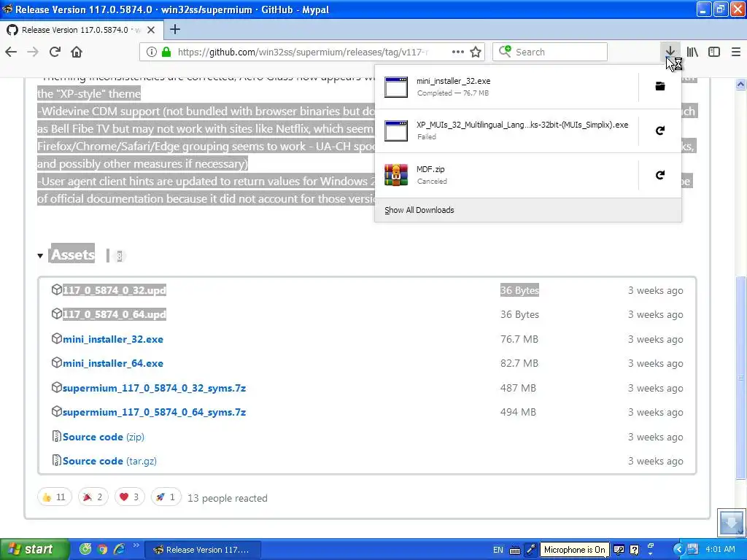The height and width of the screenshot is (560, 747).
Task: Open containing folder for mini_installer_32.exe download
Action: (659, 86)
